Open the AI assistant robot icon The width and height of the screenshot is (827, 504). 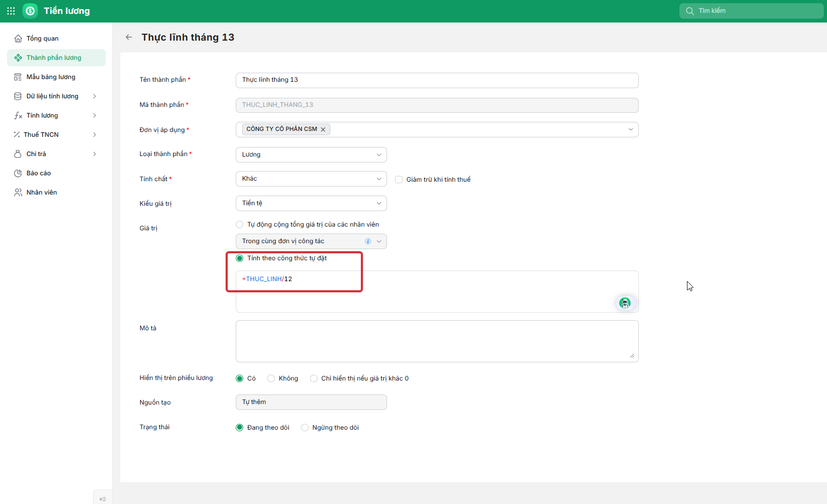625,303
